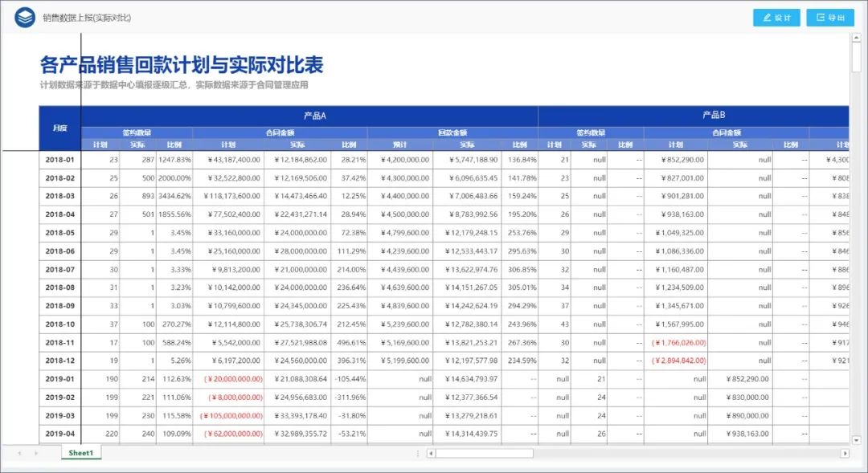Click the 2018-09 row label
Screen dimensions: 868x473
[x=59, y=305]
